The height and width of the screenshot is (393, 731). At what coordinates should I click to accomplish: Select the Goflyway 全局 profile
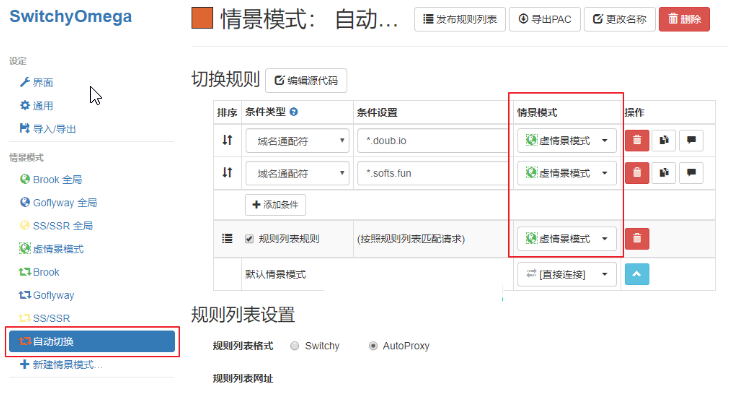(x=58, y=202)
